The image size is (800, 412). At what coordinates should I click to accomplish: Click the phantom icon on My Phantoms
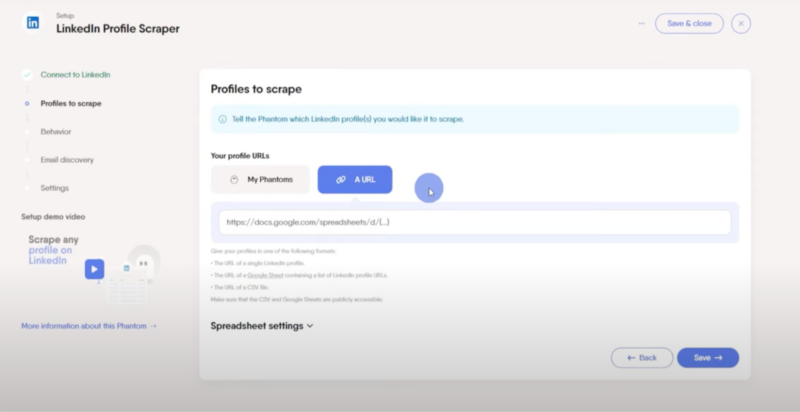(234, 179)
